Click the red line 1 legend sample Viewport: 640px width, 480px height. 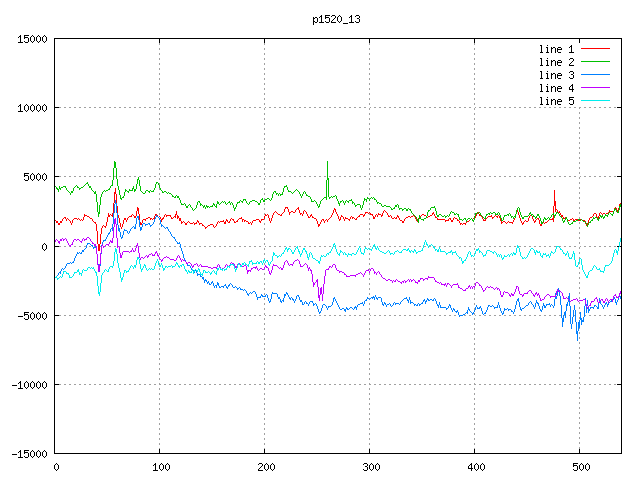[x=595, y=49]
